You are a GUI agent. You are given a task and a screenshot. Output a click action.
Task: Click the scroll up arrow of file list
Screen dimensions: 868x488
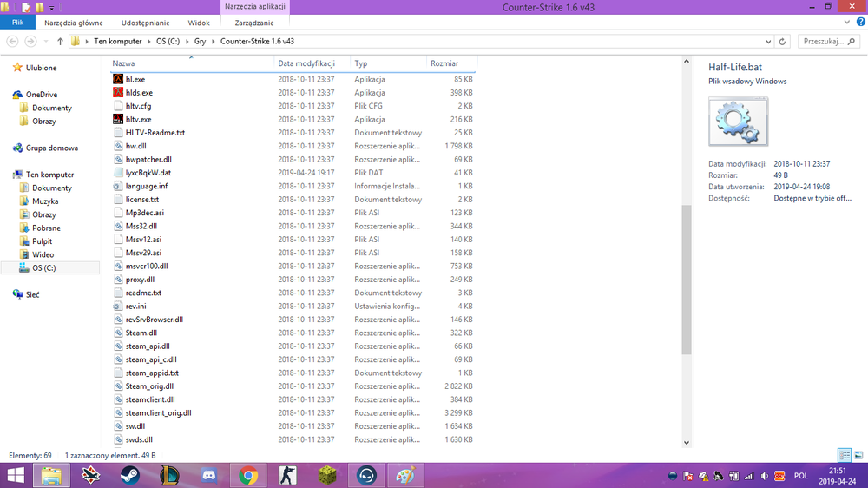point(687,62)
